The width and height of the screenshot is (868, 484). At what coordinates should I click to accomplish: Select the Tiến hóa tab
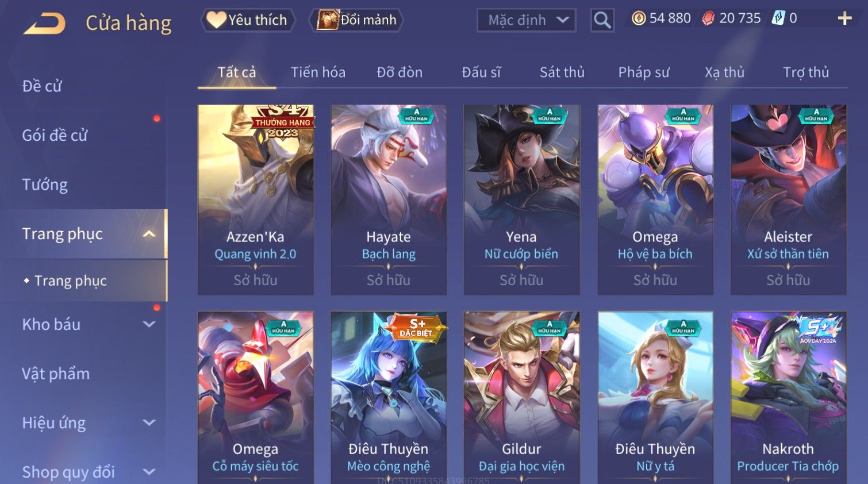point(318,72)
